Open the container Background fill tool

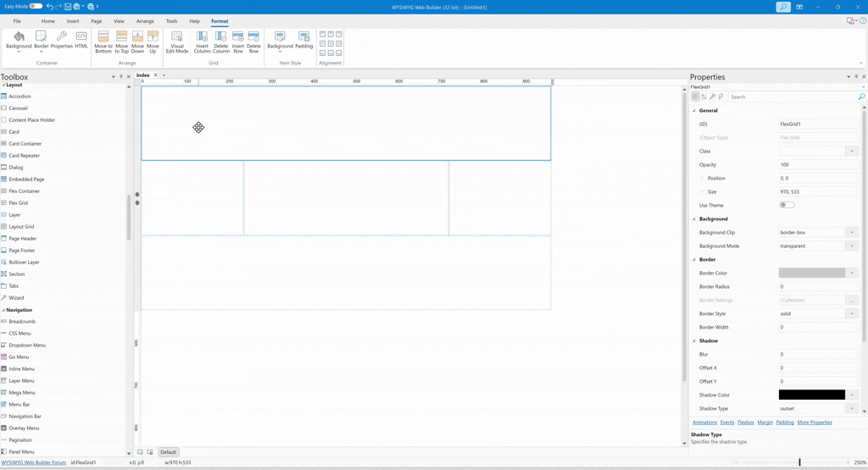point(19,41)
